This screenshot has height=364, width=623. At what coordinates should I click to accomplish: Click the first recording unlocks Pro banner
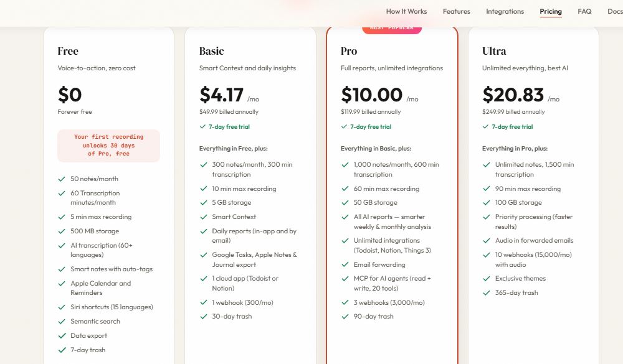pyautogui.click(x=108, y=145)
